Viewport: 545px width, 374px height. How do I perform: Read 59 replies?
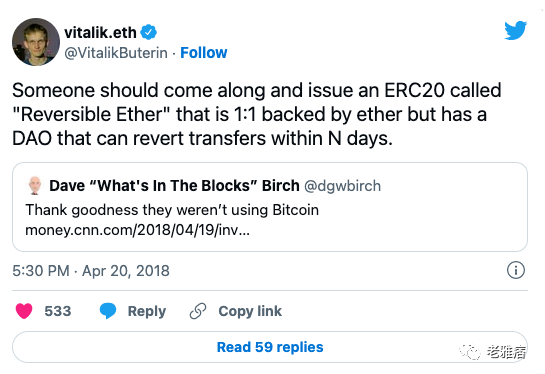click(270, 347)
